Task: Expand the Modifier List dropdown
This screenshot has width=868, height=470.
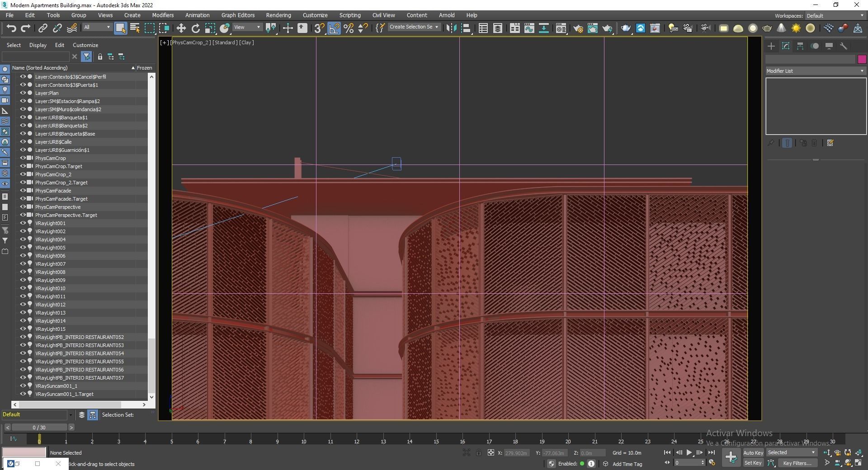Action: (816, 71)
